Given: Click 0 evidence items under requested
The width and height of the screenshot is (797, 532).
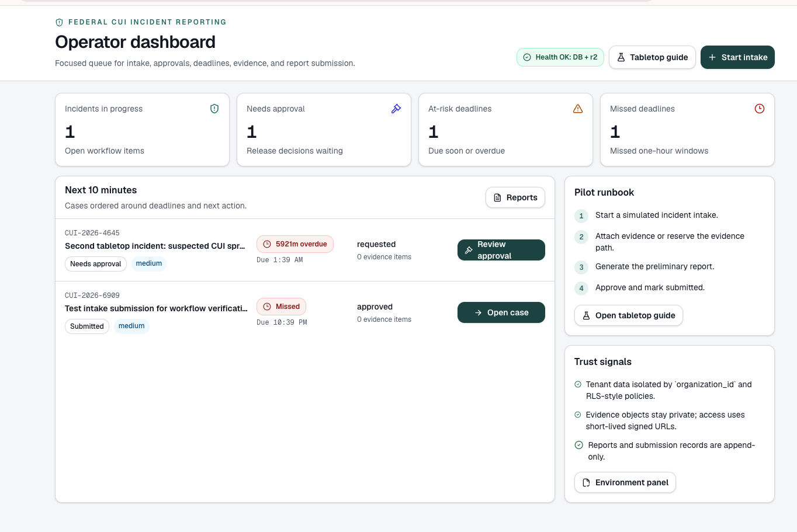Looking at the screenshot, I should pos(384,257).
